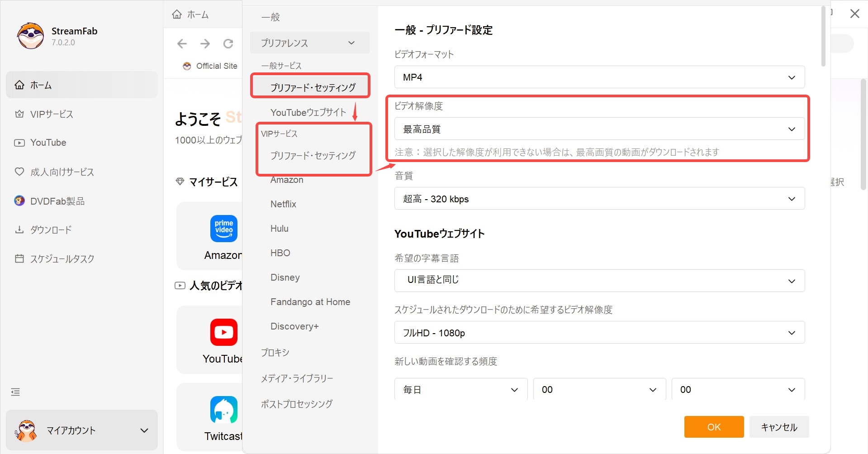868x454 pixels.
Task: Click the YouTube play icon in sidebar
Action: 19,143
